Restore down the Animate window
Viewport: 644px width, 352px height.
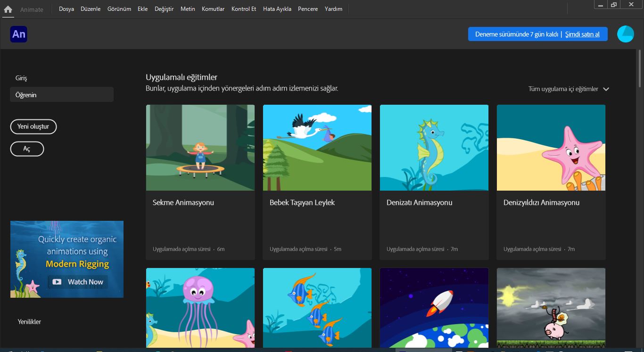tap(614, 5)
